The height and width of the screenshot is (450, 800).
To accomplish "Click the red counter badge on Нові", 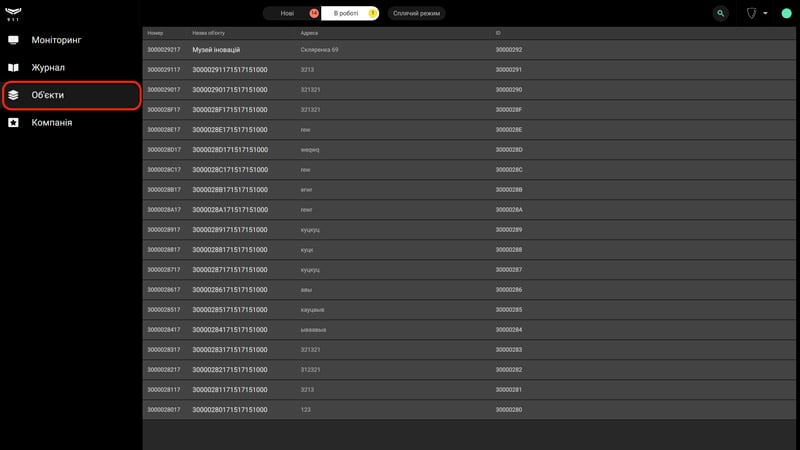I will pyautogui.click(x=314, y=13).
